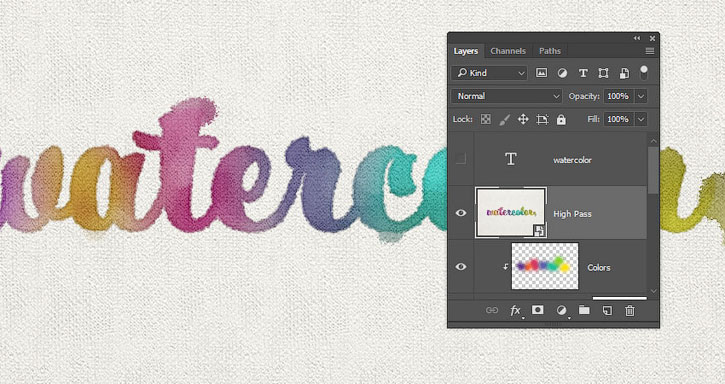This screenshot has width=725, height=384.
Task: Collapse the panel with double-arrow icon
Action: point(637,38)
